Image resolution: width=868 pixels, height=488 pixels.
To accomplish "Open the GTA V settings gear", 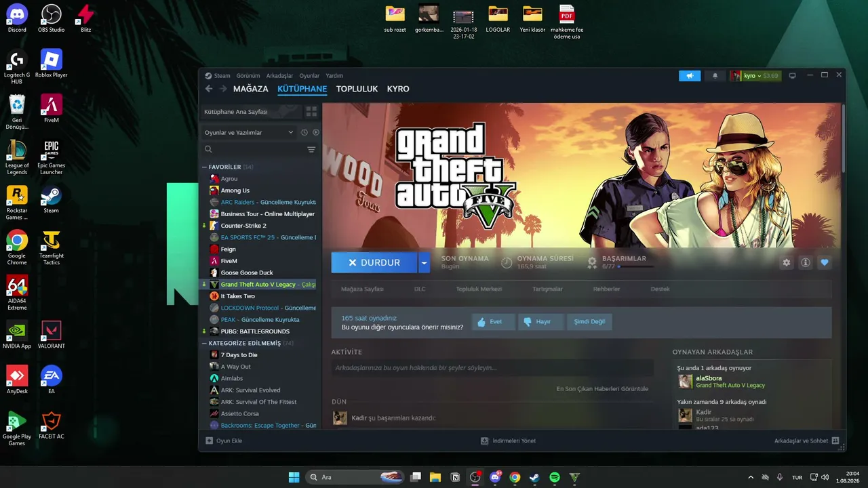I will tap(786, 263).
